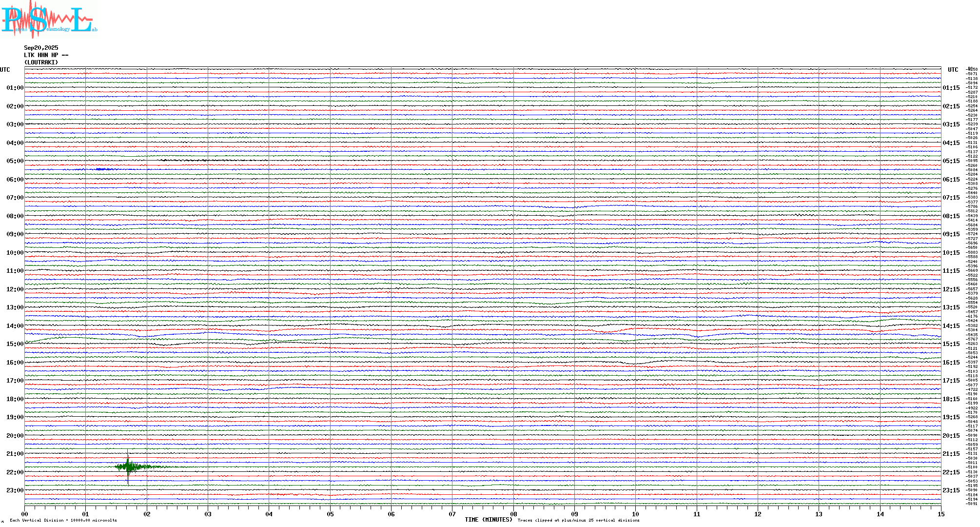
Task: Click the left-side 22:00 hour label
Action: point(15,472)
